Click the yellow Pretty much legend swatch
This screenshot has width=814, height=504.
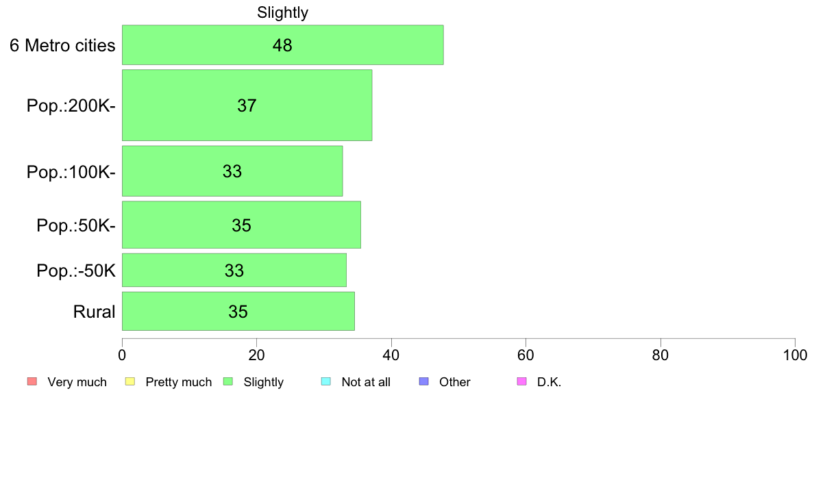coord(130,381)
